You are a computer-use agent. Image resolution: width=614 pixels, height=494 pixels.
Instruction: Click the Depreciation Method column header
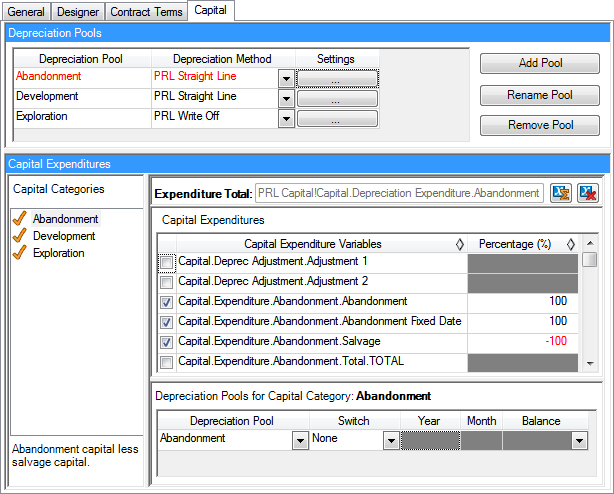click(x=222, y=59)
